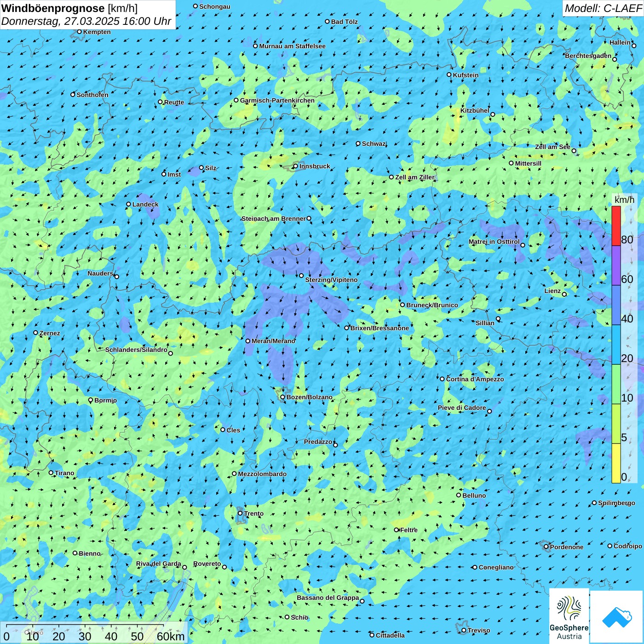Select the yellow swatch at the legend bottom

click(616, 463)
